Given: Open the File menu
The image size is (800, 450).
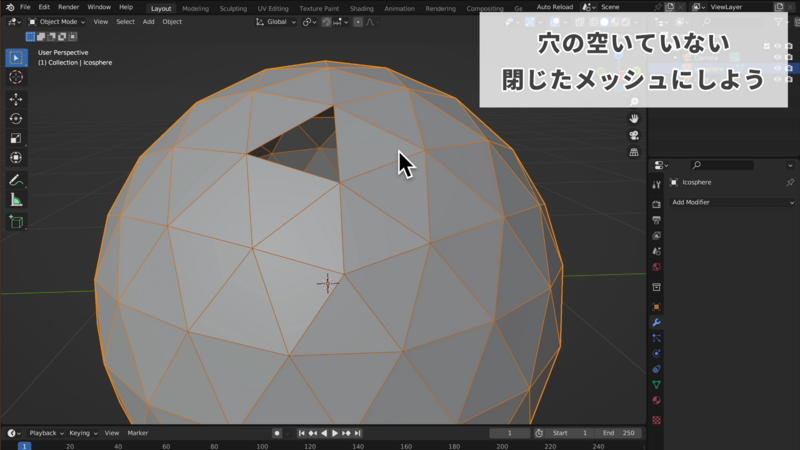Looking at the screenshot, I should [x=25, y=7].
